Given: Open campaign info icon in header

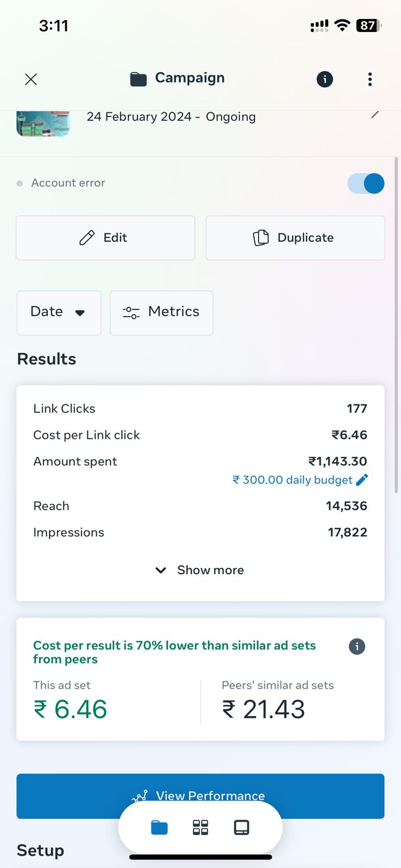Looking at the screenshot, I should tap(324, 79).
